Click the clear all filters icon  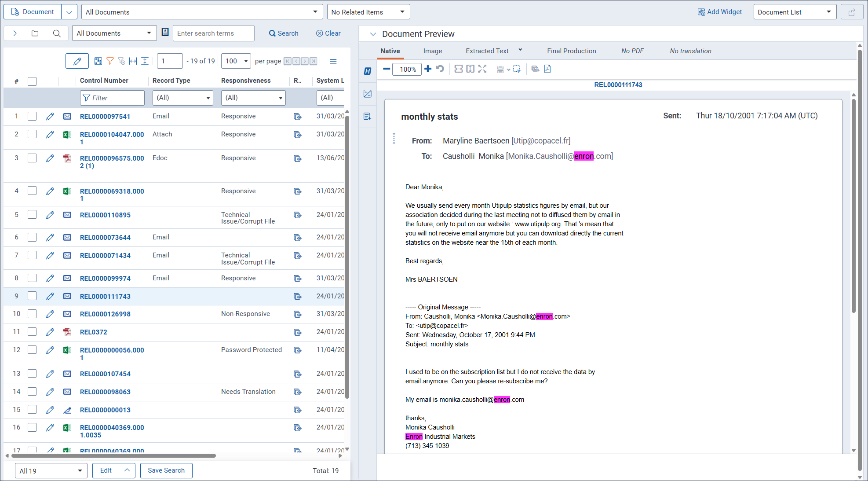click(122, 61)
